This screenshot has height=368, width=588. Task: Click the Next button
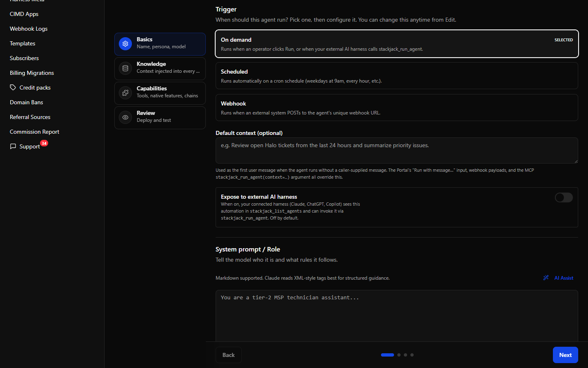[x=566, y=355]
